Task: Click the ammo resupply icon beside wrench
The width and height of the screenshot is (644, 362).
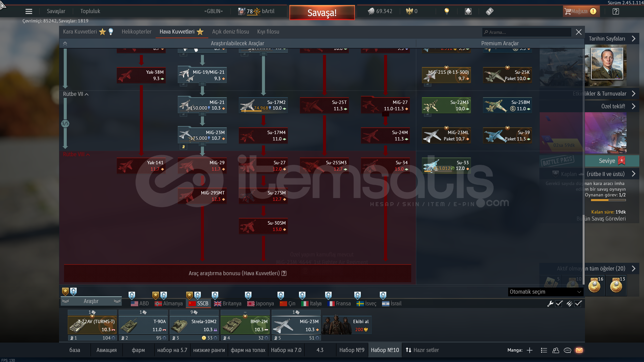Action: coord(569,304)
